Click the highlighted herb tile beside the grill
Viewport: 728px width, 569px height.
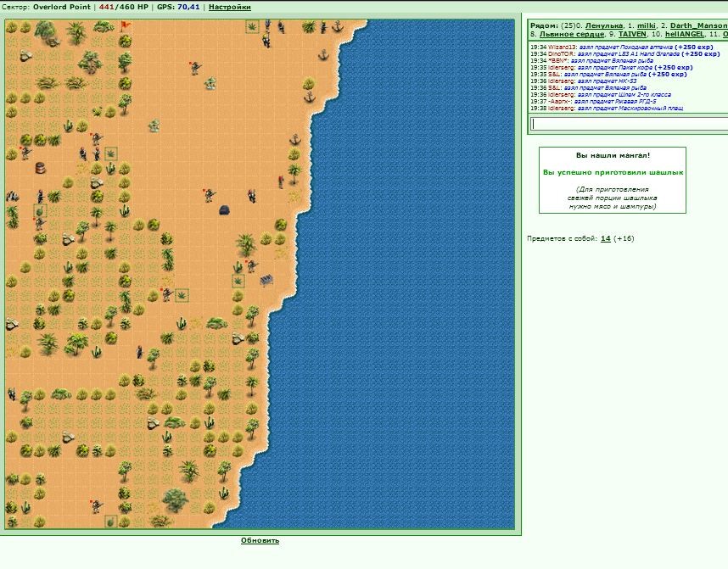click(x=238, y=281)
